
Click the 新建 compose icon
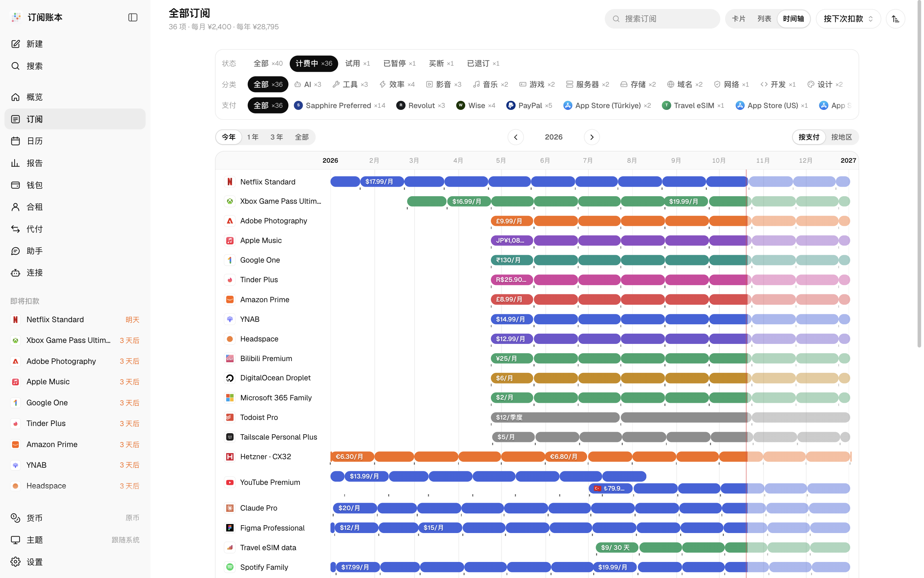click(x=15, y=44)
